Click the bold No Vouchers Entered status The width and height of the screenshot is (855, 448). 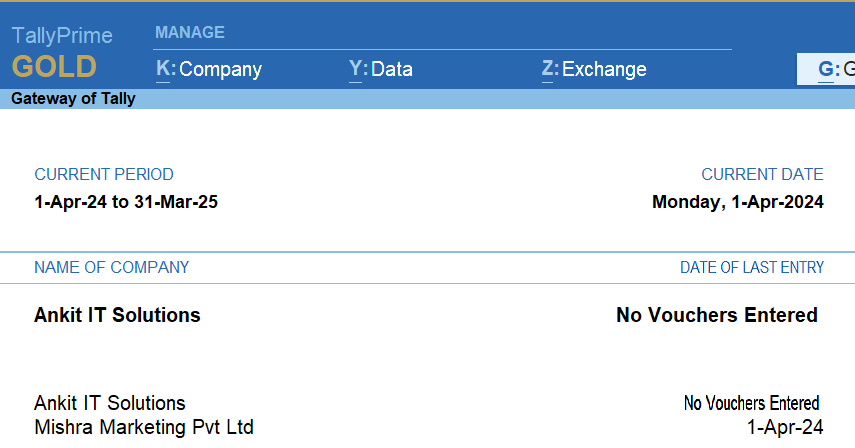tap(716, 315)
